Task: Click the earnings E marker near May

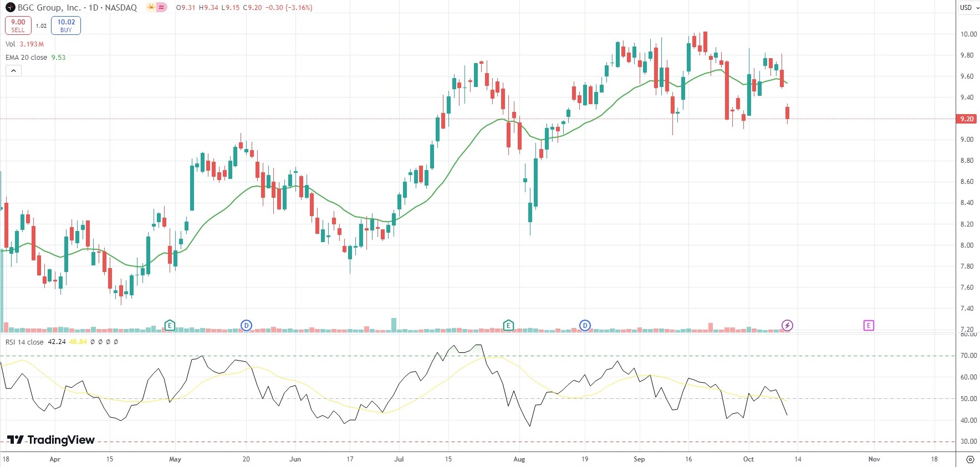Action: tap(170, 325)
